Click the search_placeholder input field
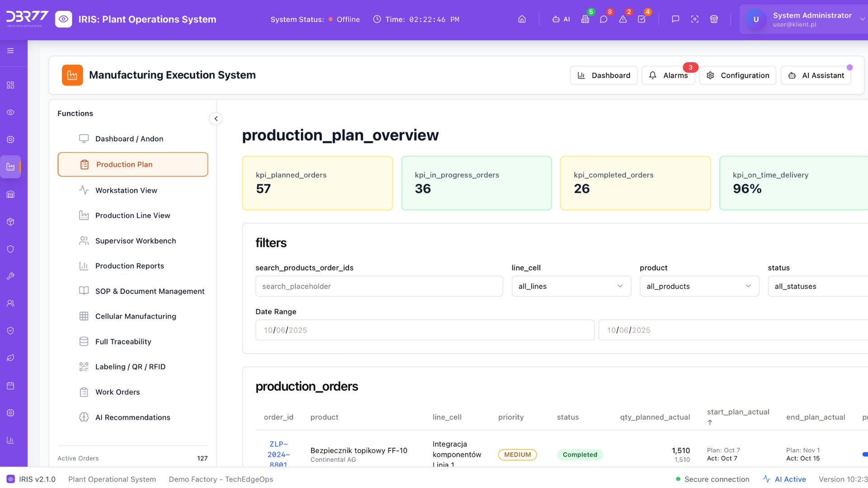Screen dimensions: 868x488 pyautogui.click(x=379, y=286)
